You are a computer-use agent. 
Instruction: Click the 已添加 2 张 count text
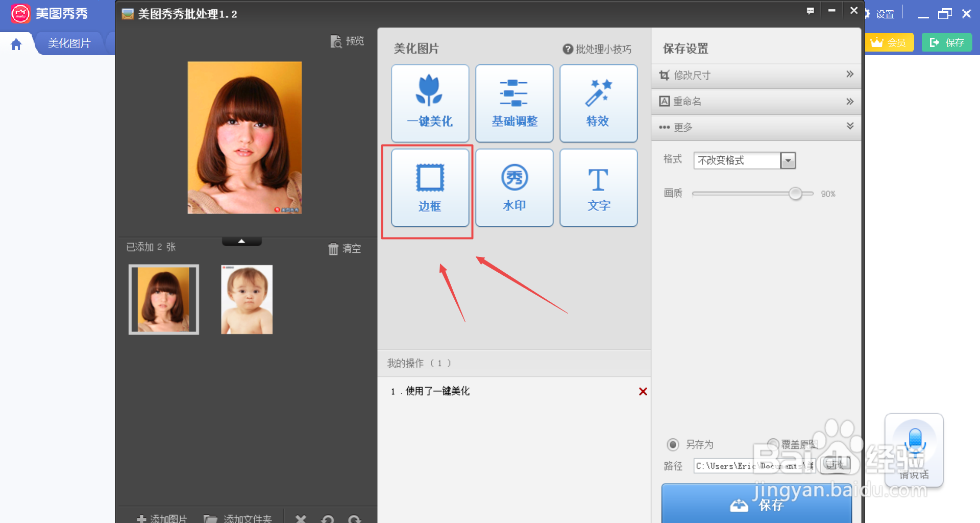[x=151, y=247]
